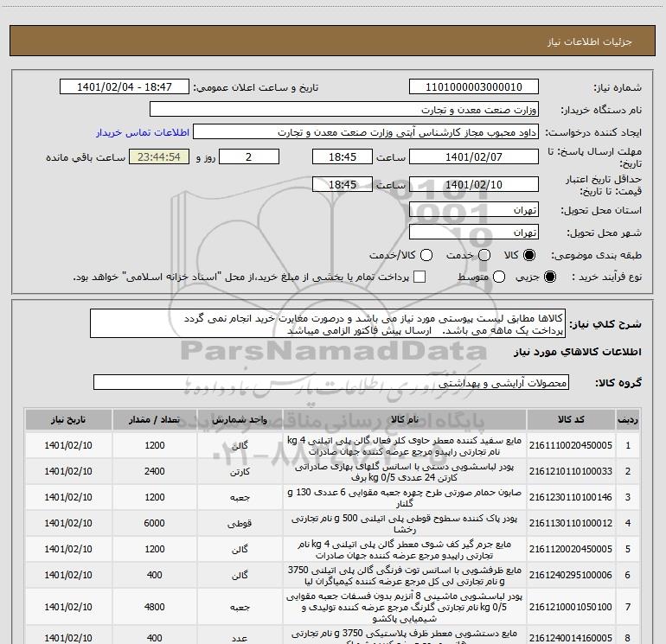The width and height of the screenshot is (666, 644).
Task: Select the خدمت radio button
Action: (x=484, y=255)
